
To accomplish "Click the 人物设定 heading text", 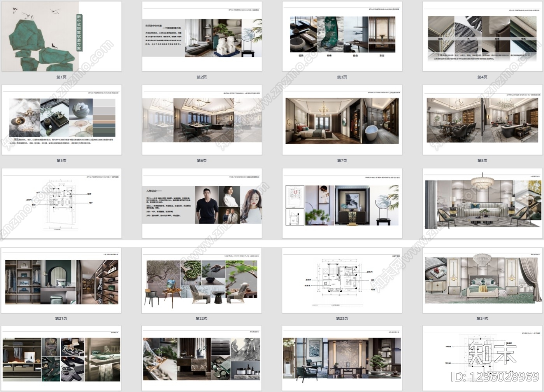I will (154, 191).
